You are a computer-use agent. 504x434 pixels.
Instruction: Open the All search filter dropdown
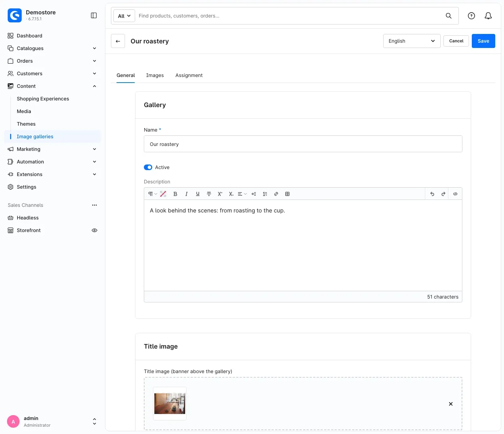(x=124, y=16)
